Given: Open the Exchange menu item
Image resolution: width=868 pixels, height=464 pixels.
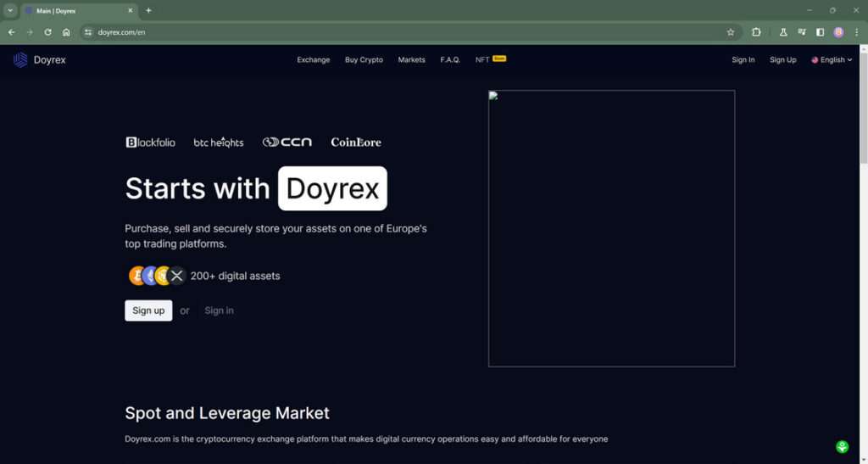Looking at the screenshot, I should click(314, 59).
